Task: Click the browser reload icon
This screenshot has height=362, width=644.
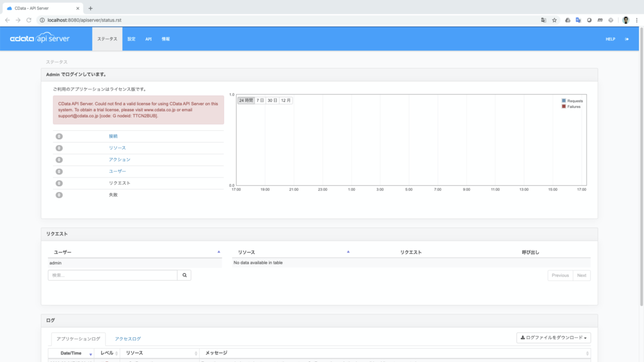Action: pyautogui.click(x=29, y=20)
